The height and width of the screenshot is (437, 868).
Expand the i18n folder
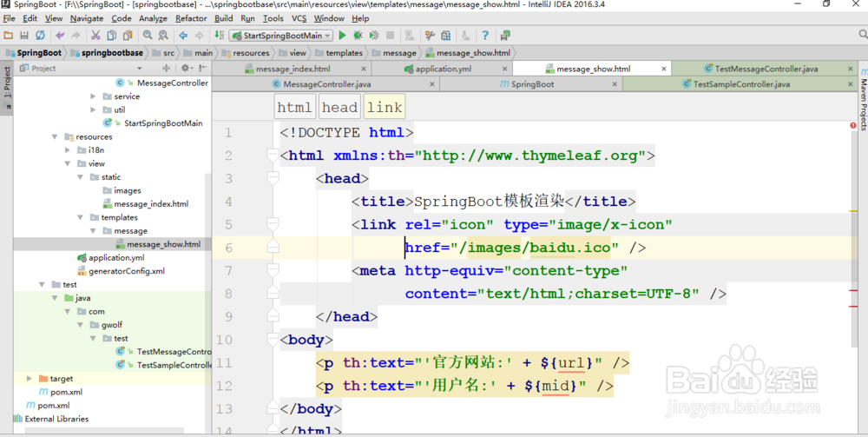pos(67,150)
